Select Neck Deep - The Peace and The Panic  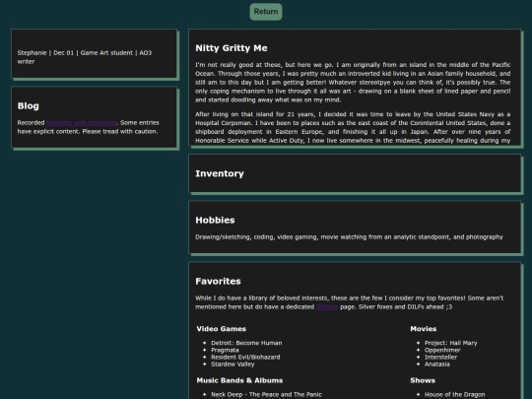pos(266,394)
